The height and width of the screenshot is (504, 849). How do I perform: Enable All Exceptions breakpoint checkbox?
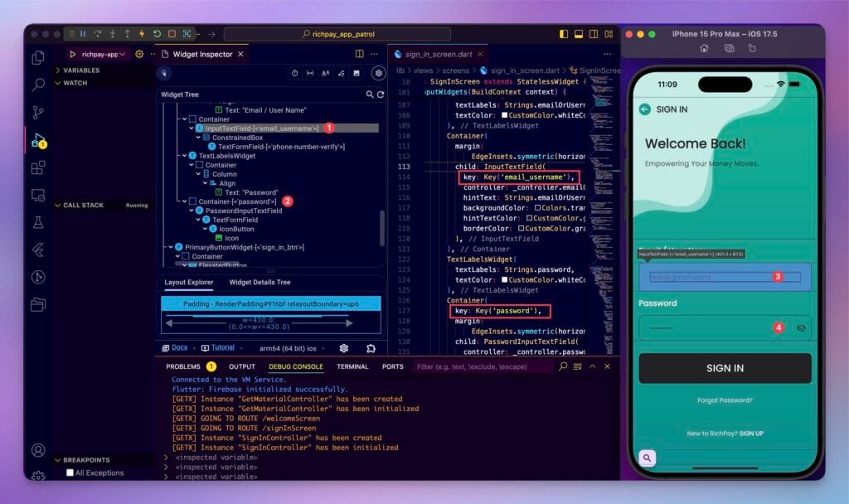tap(70, 472)
